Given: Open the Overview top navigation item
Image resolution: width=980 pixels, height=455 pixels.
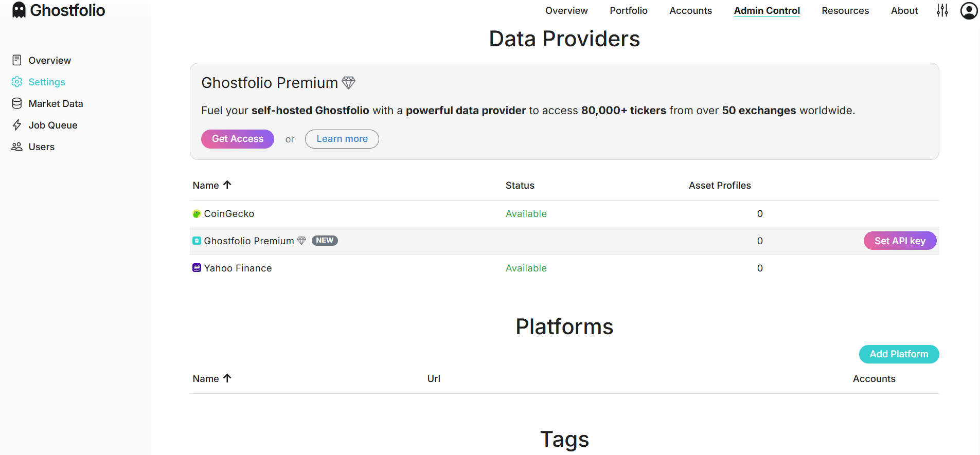Looking at the screenshot, I should pyautogui.click(x=566, y=11).
